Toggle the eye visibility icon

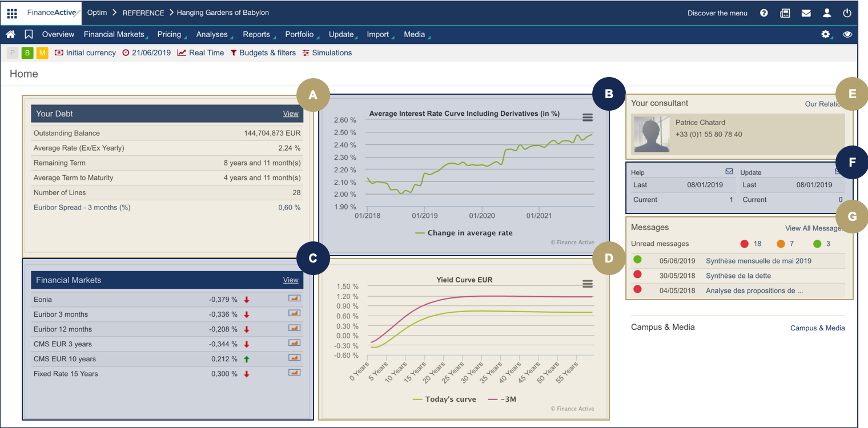(847, 34)
